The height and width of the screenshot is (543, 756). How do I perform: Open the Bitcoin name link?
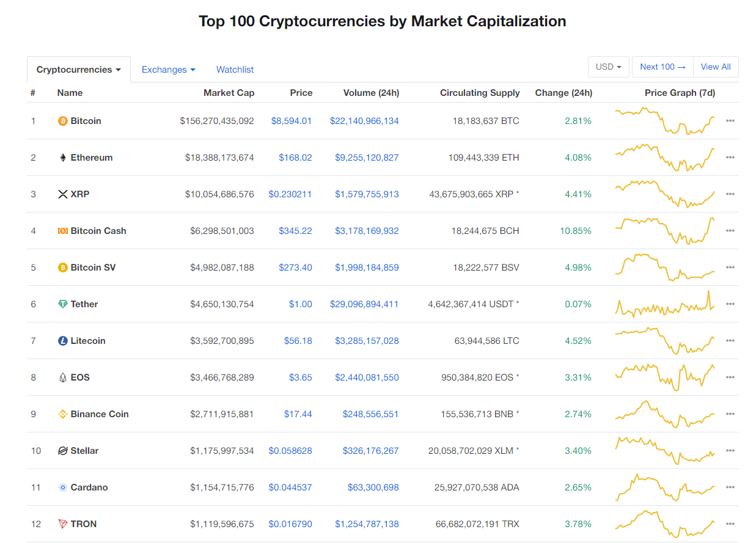click(x=86, y=121)
